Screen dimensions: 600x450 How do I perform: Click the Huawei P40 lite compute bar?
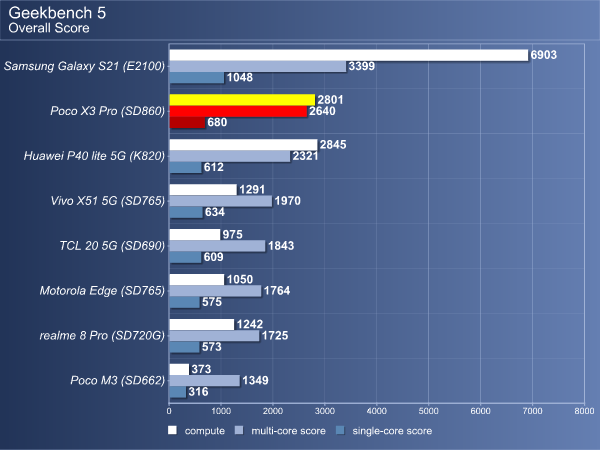point(243,145)
